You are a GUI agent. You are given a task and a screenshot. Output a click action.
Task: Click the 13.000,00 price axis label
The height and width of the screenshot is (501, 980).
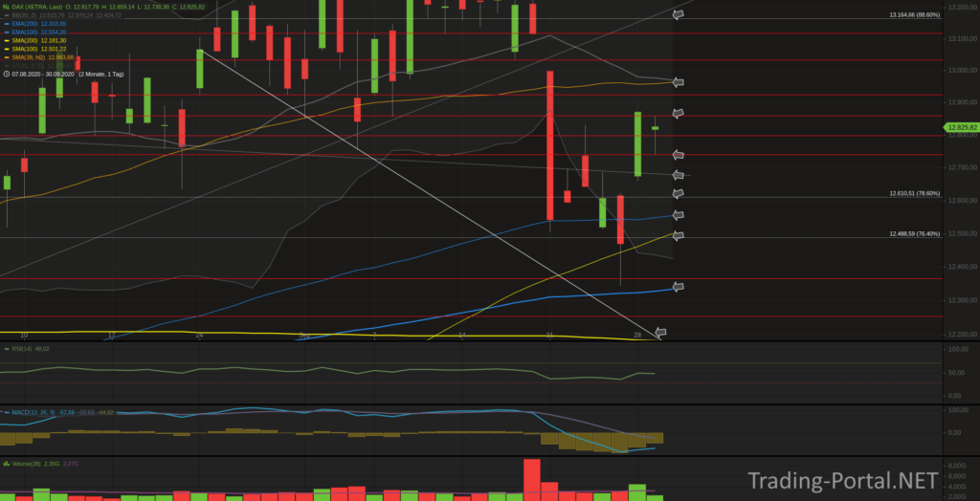[963, 70]
